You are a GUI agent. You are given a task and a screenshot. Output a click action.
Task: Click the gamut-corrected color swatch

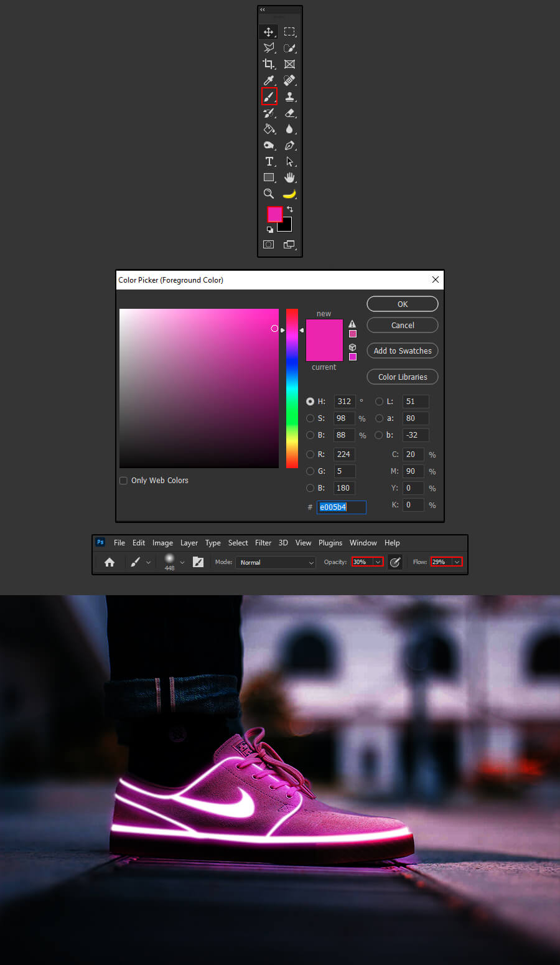[x=352, y=334]
